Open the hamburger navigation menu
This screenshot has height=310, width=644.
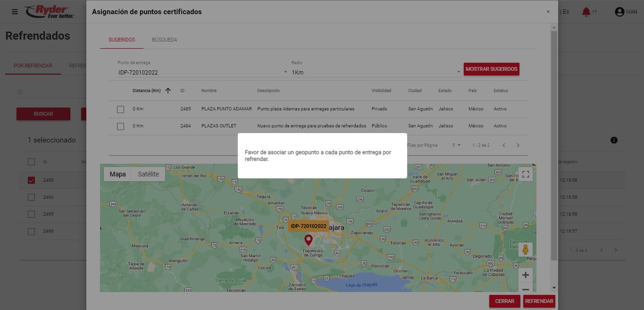pyautogui.click(x=15, y=12)
